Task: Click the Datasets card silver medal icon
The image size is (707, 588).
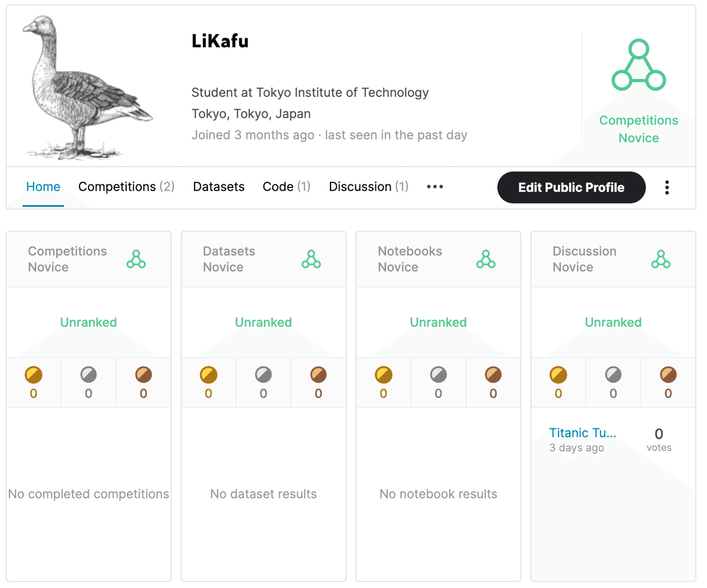Action: point(263,374)
